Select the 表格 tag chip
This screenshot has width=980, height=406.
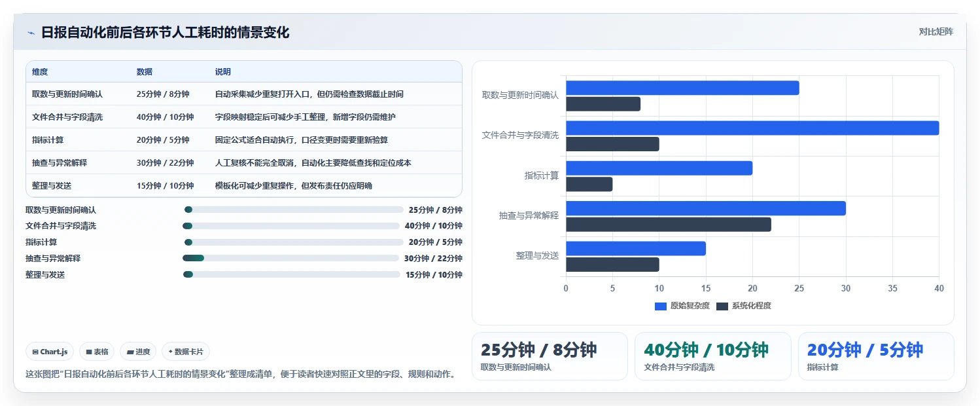(x=97, y=352)
